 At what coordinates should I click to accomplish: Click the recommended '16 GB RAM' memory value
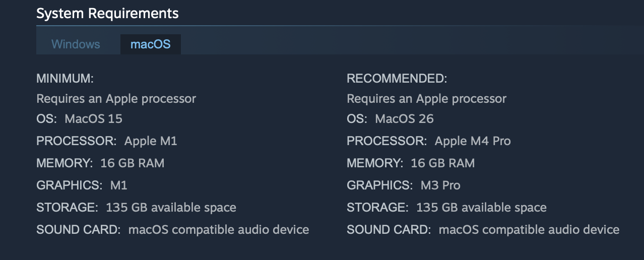[443, 163]
